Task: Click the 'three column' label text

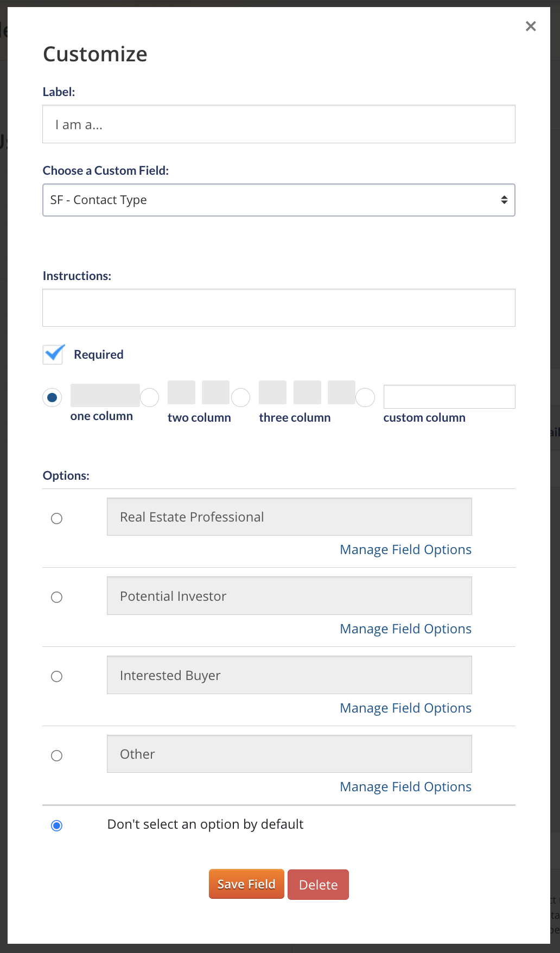Action: [295, 418]
